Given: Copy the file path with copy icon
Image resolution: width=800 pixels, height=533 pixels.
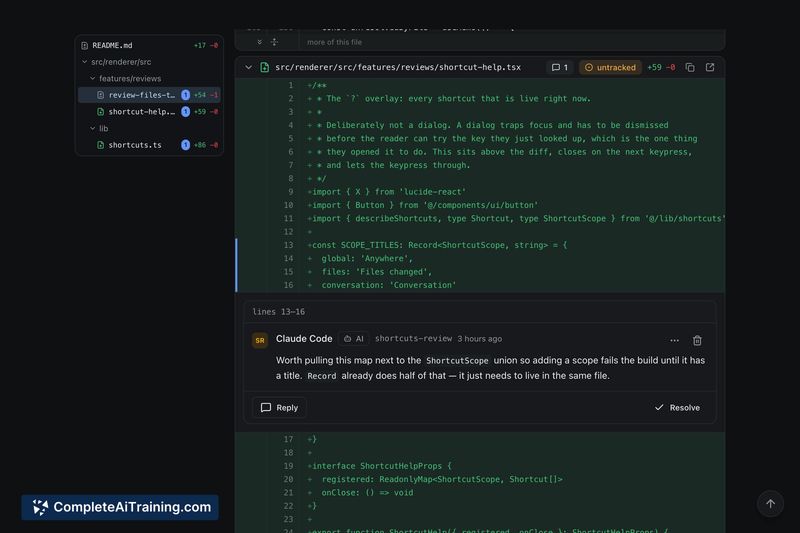Looking at the screenshot, I should pos(690,67).
